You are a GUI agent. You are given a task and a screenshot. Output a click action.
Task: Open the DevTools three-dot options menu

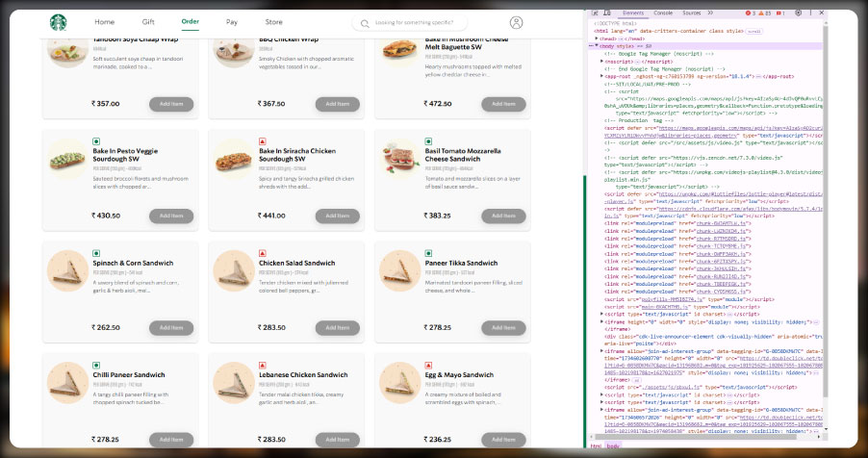tap(809, 13)
